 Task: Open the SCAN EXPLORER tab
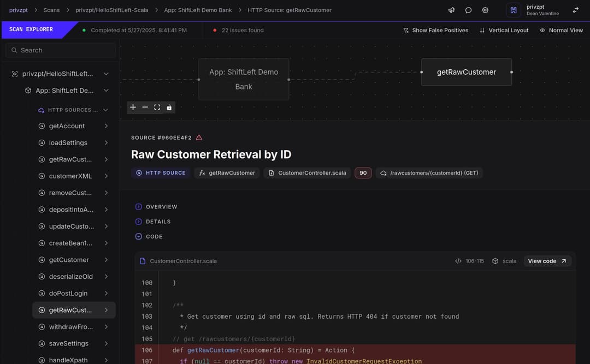[30, 30]
